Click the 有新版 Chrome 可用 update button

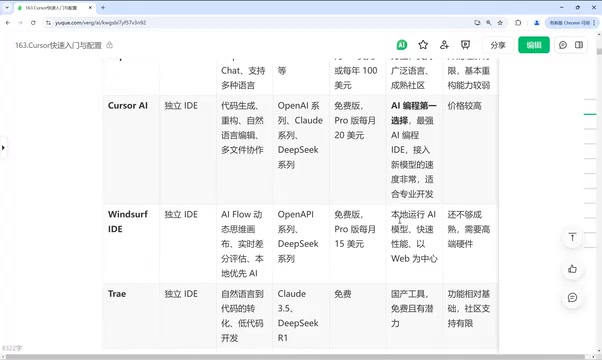572,23
